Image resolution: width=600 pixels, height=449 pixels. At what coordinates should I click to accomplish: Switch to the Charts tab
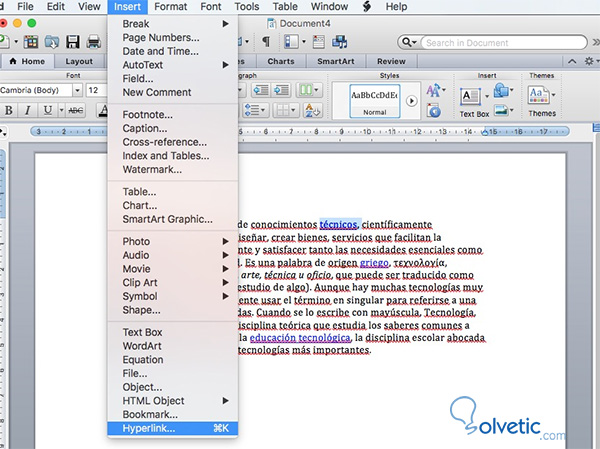coord(281,61)
